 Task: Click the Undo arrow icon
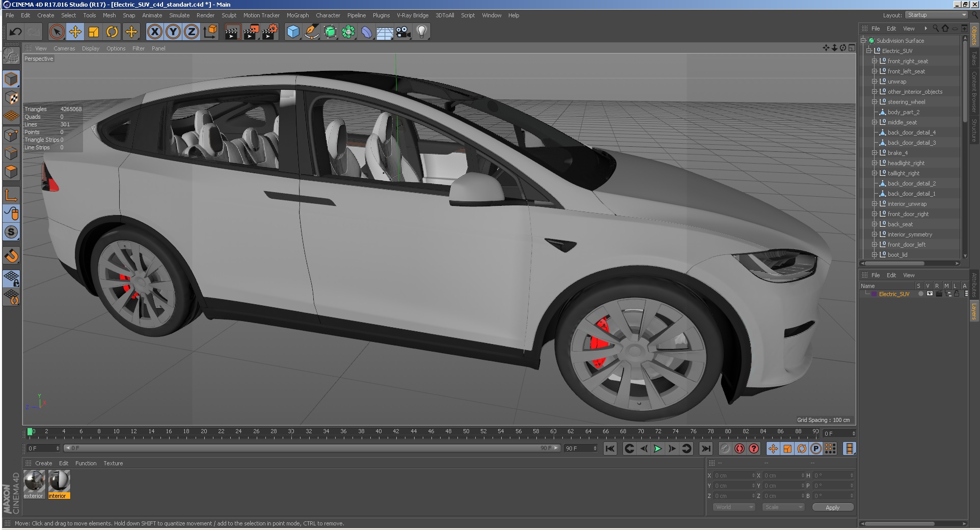click(x=15, y=32)
